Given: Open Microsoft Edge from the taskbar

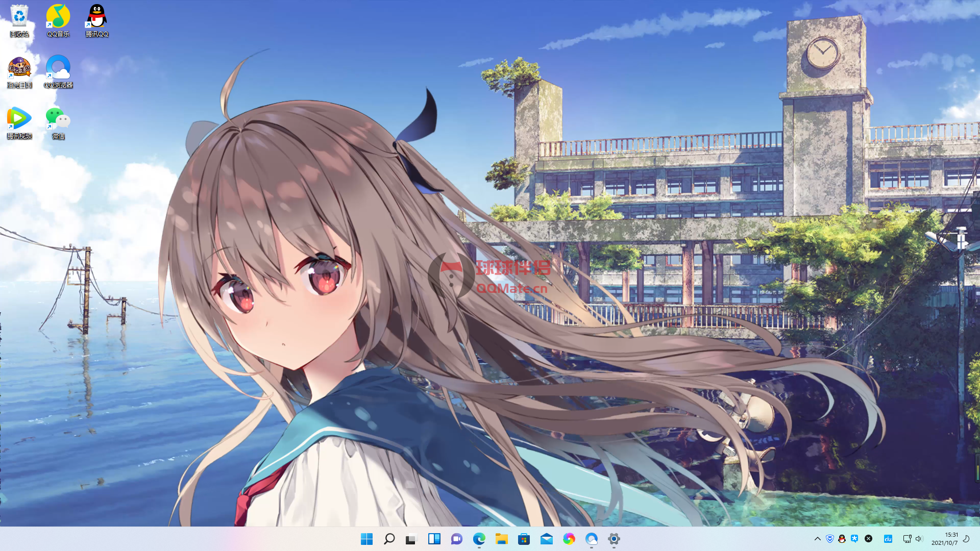Looking at the screenshot, I should pyautogui.click(x=479, y=539).
